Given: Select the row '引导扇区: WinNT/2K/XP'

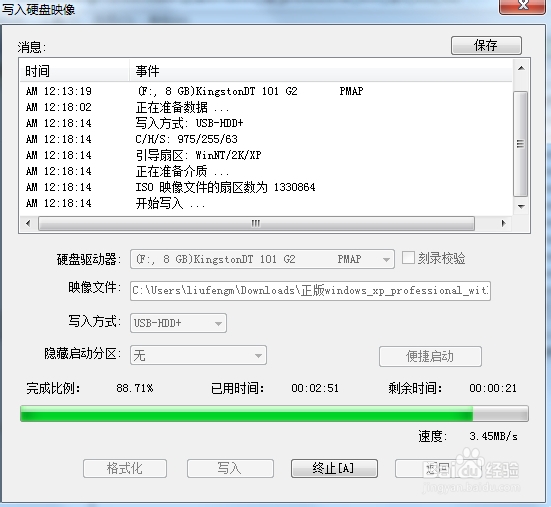Looking at the screenshot, I should 266,155.
